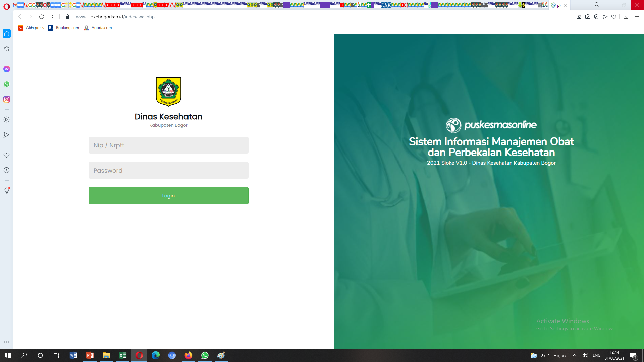Reload the current page

coord(41,17)
